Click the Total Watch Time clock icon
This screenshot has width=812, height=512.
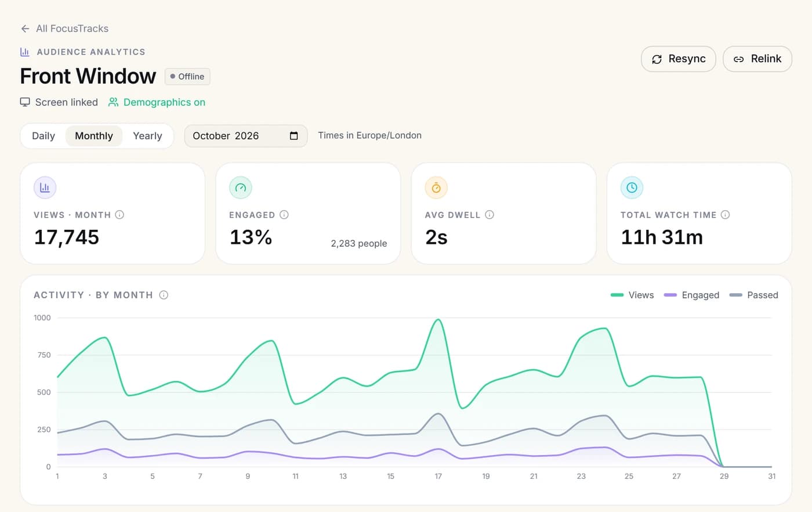(x=632, y=188)
